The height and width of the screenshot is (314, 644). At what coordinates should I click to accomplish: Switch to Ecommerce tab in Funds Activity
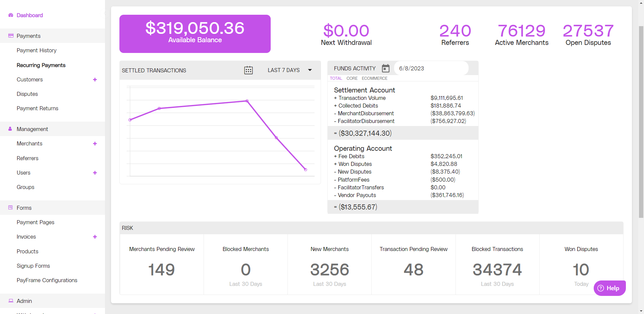374,78
